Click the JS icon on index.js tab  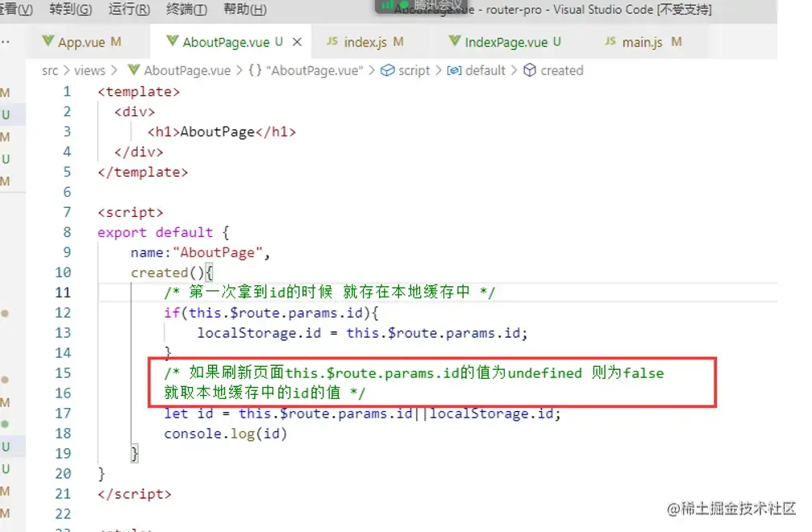click(x=332, y=41)
